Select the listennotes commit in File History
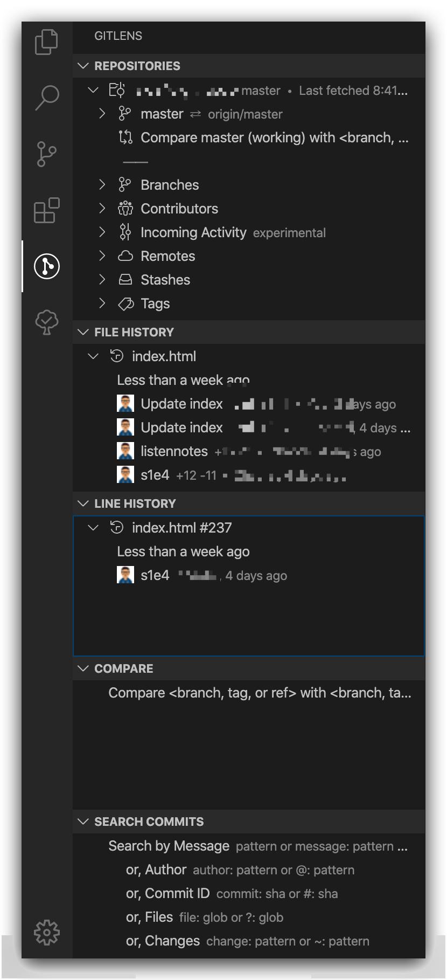Screen dimensions: 447x980 pos(166,451)
